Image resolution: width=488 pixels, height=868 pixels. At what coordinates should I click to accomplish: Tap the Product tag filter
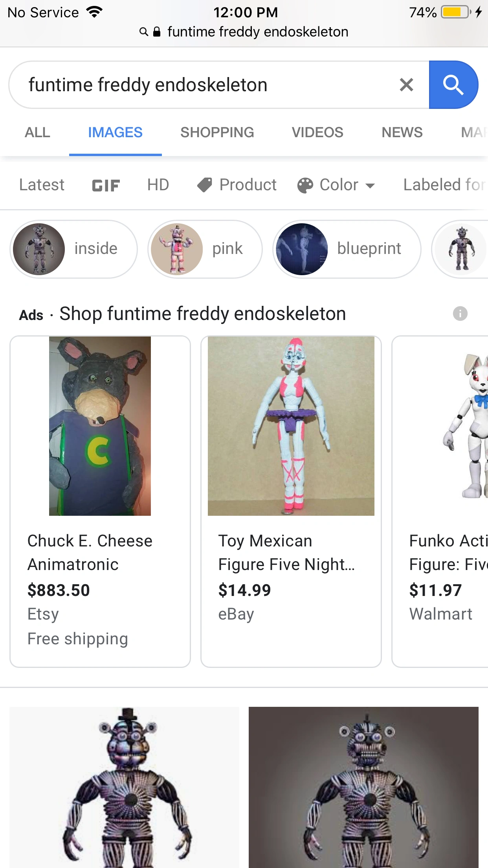point(237,185)
